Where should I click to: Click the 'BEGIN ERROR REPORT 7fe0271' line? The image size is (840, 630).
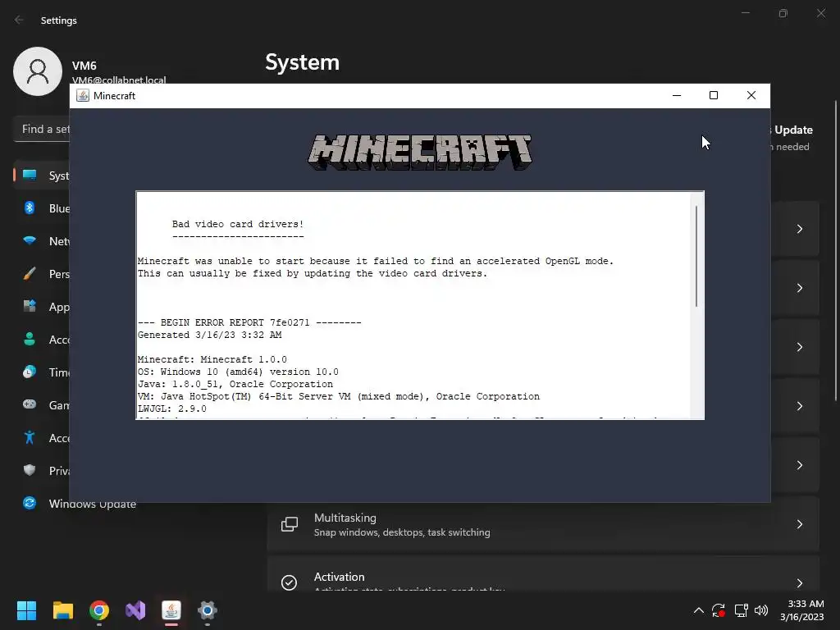[249, 322]
